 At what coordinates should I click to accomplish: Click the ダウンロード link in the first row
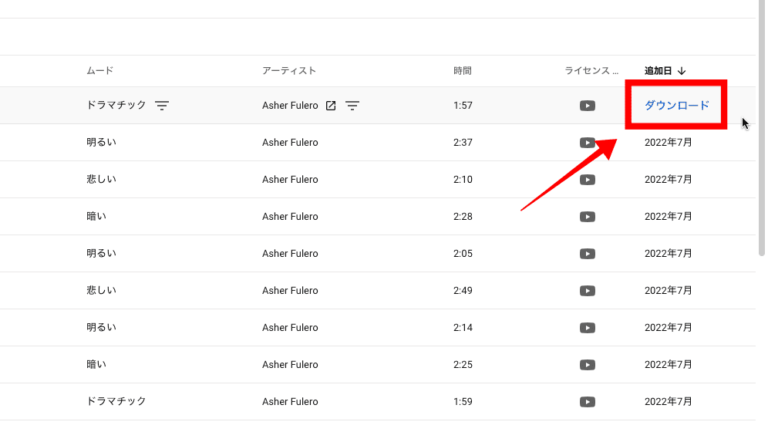(677, 105)
